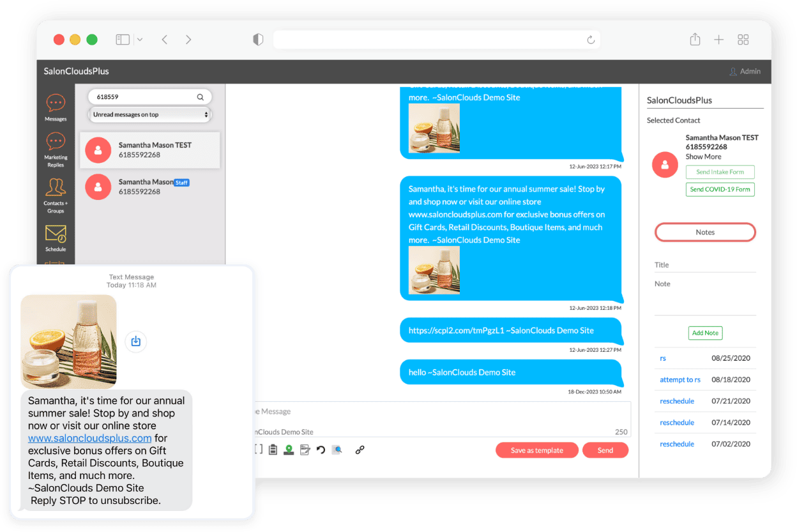Image resolution: width=797 pixels, height=532 pixels.
Task: Open the Admin user menu
Action: point(745,72)
